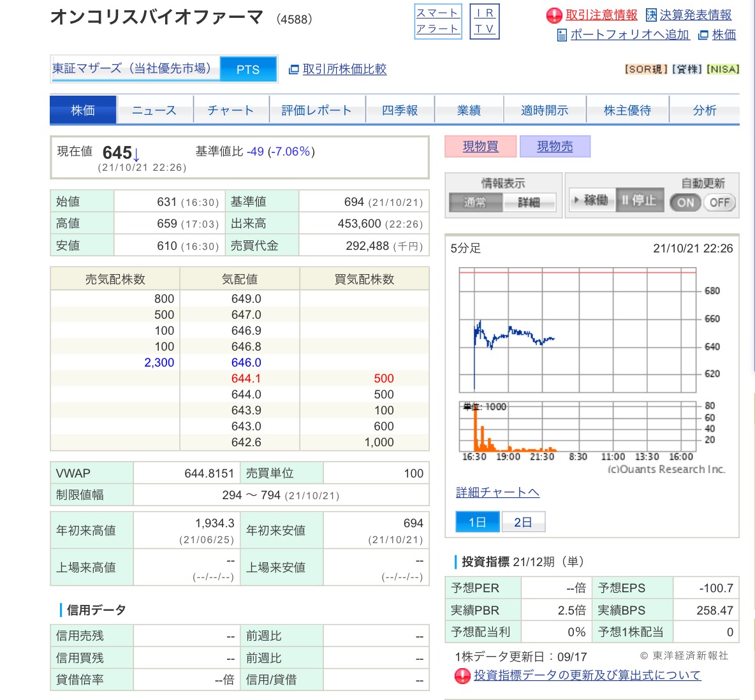Click the best ask price 646.0

pos(246,363)
